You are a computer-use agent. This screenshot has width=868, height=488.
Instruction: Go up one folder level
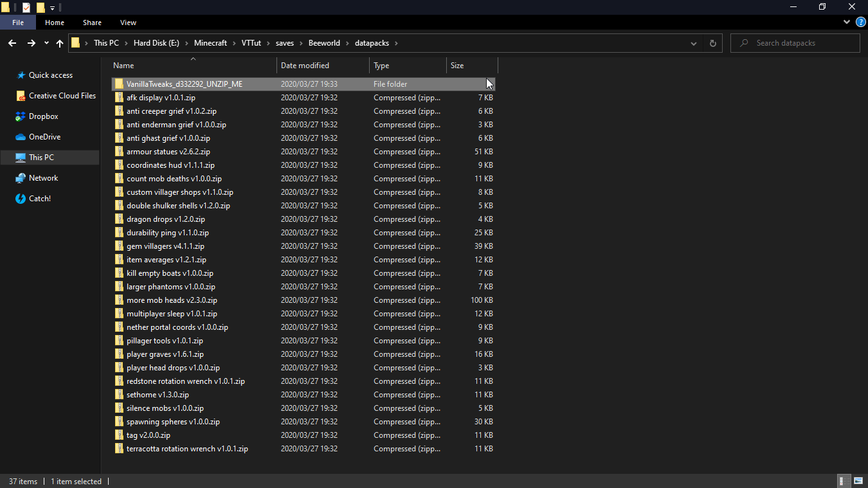pos(60,43)
